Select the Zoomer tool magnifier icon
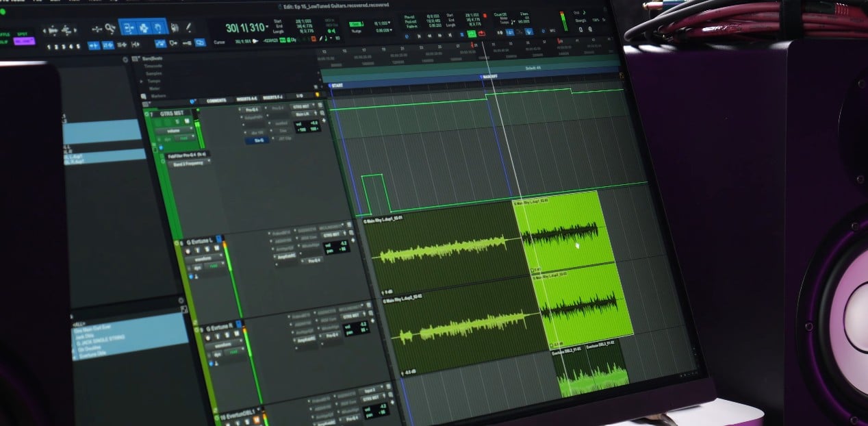The width and height of the screenshot is (868, 426). tap(112, 29)
